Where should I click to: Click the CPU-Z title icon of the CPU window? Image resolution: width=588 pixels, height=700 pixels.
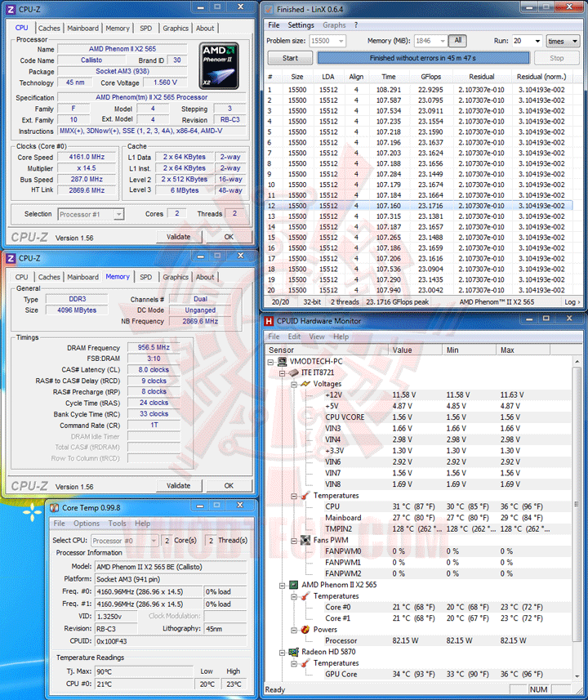pyautogui.click(x=11, y=9)
